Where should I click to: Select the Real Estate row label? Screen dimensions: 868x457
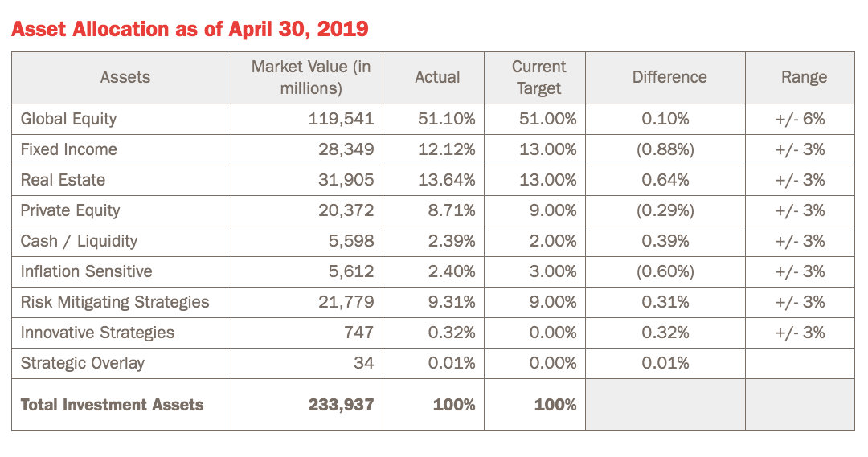[x=63, y=180]
